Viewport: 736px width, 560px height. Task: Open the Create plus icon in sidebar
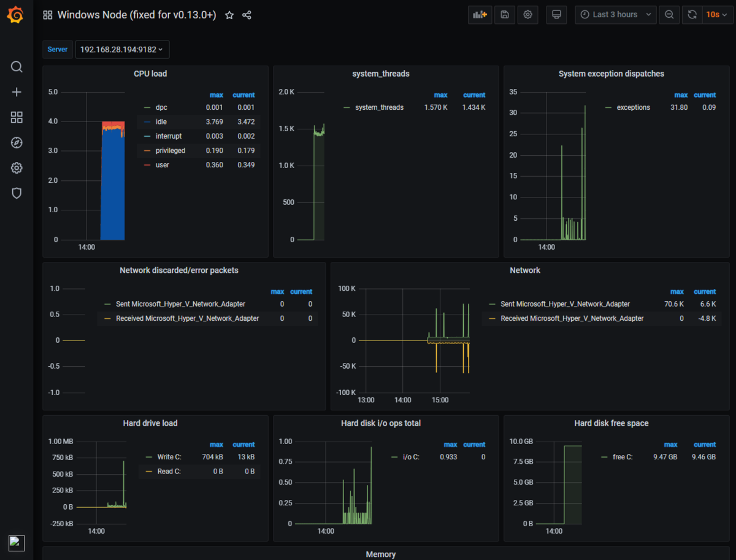[17, 92]
